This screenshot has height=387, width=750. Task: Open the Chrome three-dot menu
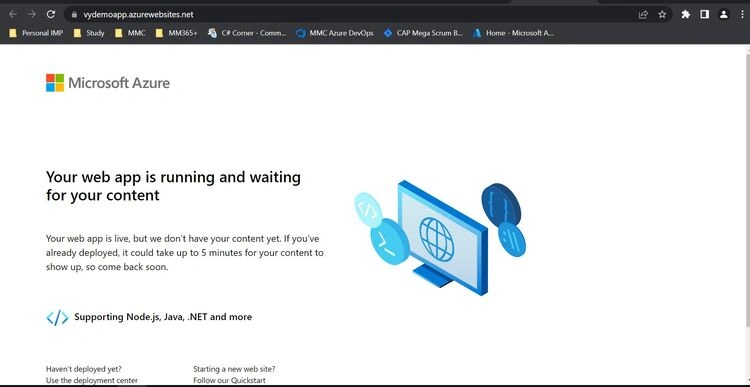coord(742,14)
